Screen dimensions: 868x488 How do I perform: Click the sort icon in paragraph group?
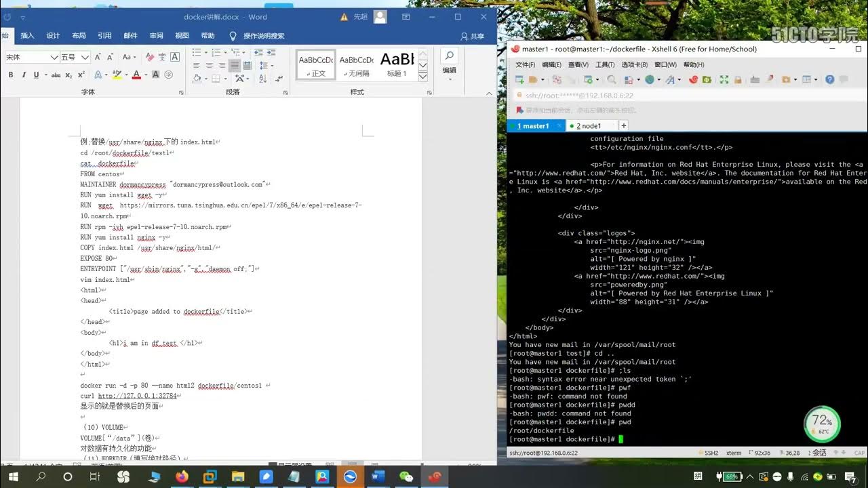click(263, 79)
